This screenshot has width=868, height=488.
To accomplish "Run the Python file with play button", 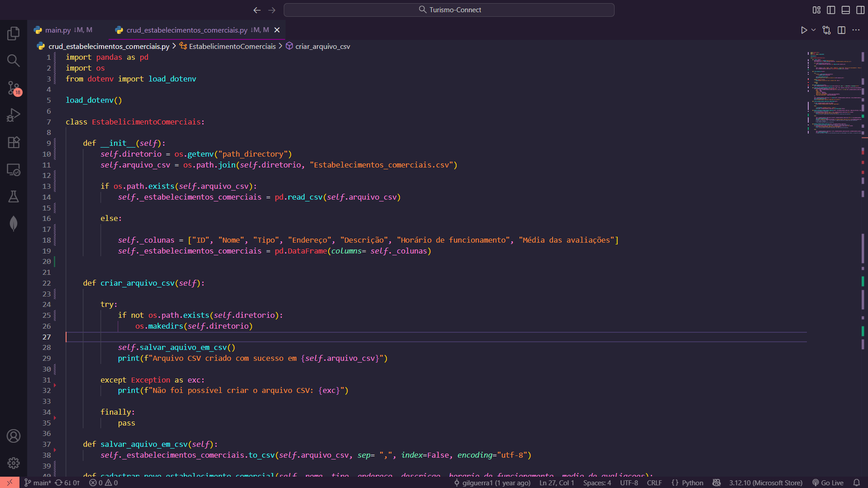I will [804, 30].
